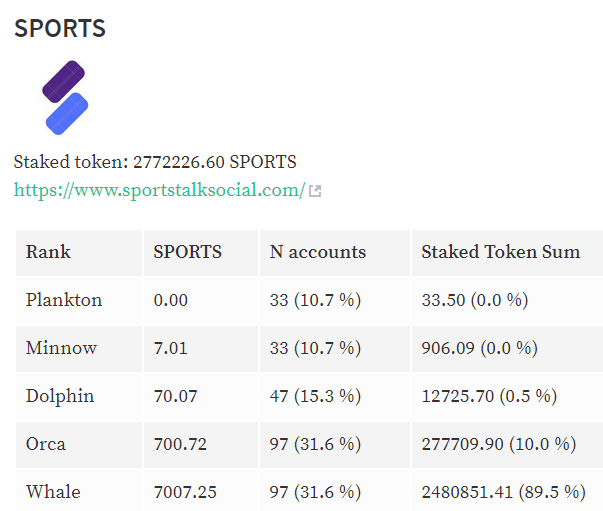The height and width of the screenshot is (511, 603).
Task: Select the Plankton rank cell
Action: point(79,301)
